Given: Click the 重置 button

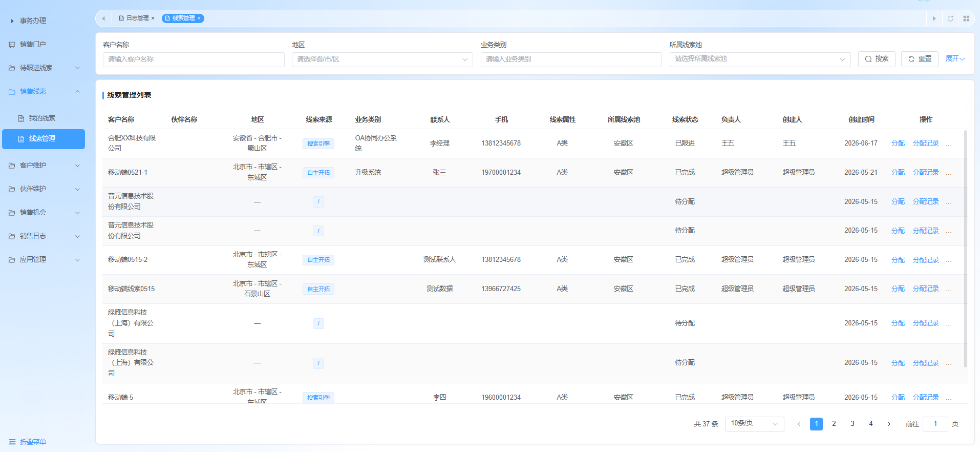Looking at the screenshot, I should click(920, 59).
